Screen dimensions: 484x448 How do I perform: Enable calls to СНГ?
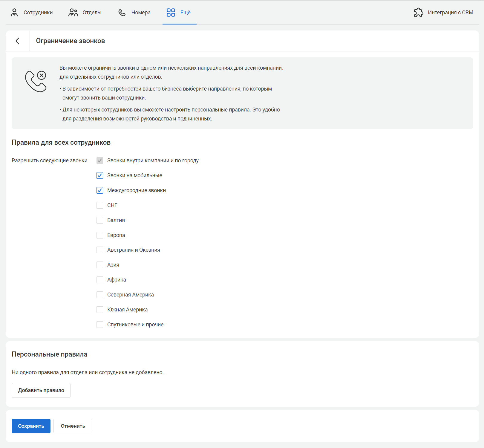coord(100,205)
